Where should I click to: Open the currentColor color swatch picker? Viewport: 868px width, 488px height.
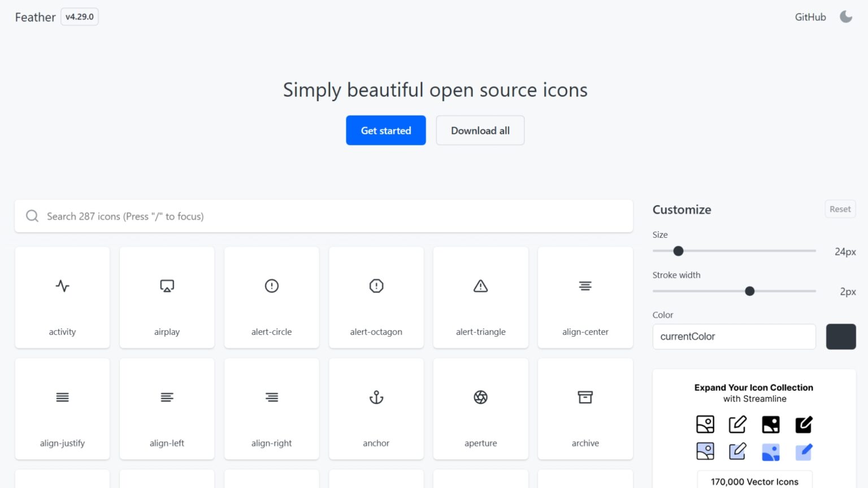[841, 337]
